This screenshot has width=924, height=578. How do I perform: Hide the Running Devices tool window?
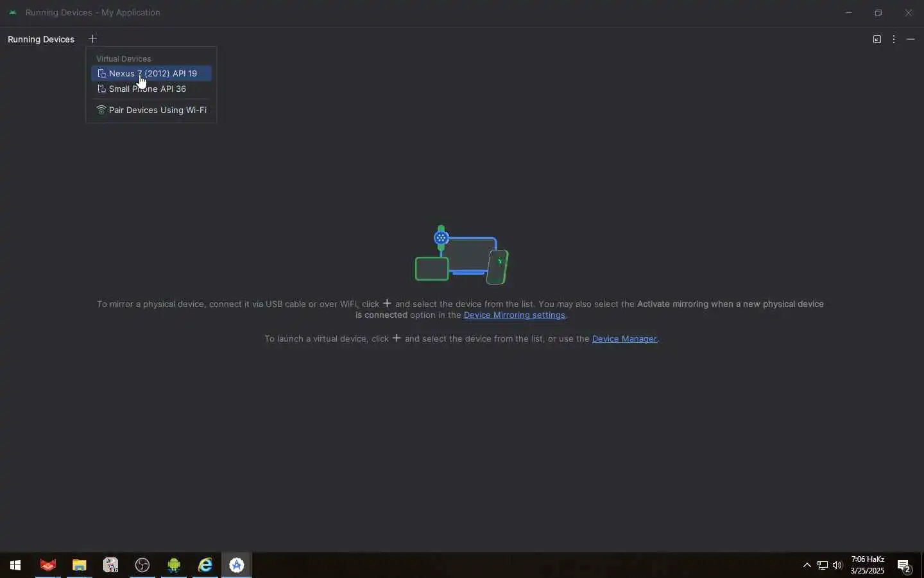point(911,39)
